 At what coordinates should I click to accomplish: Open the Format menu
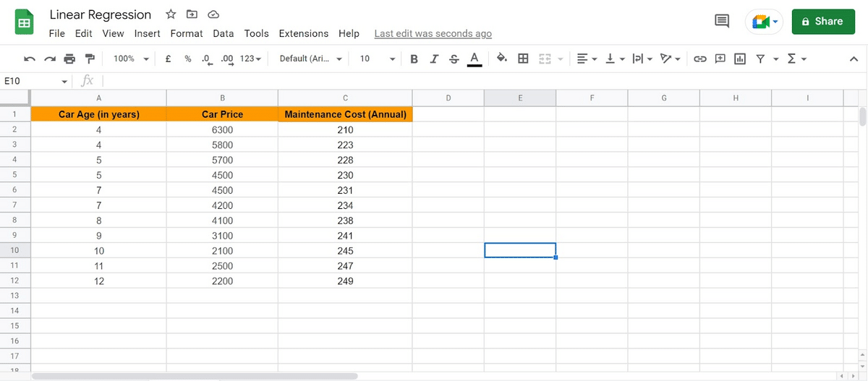click(187, 33)
